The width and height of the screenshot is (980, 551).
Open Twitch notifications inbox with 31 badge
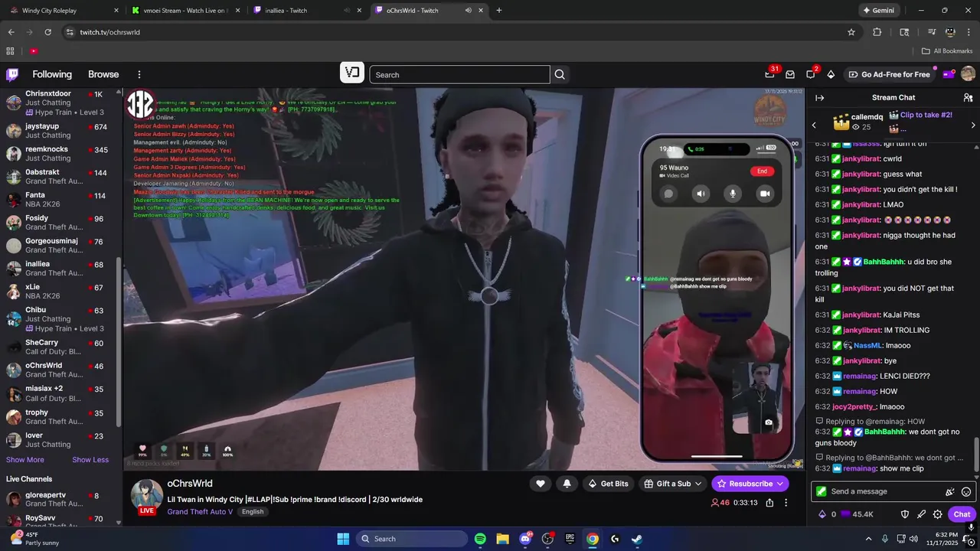click(769, 74)
